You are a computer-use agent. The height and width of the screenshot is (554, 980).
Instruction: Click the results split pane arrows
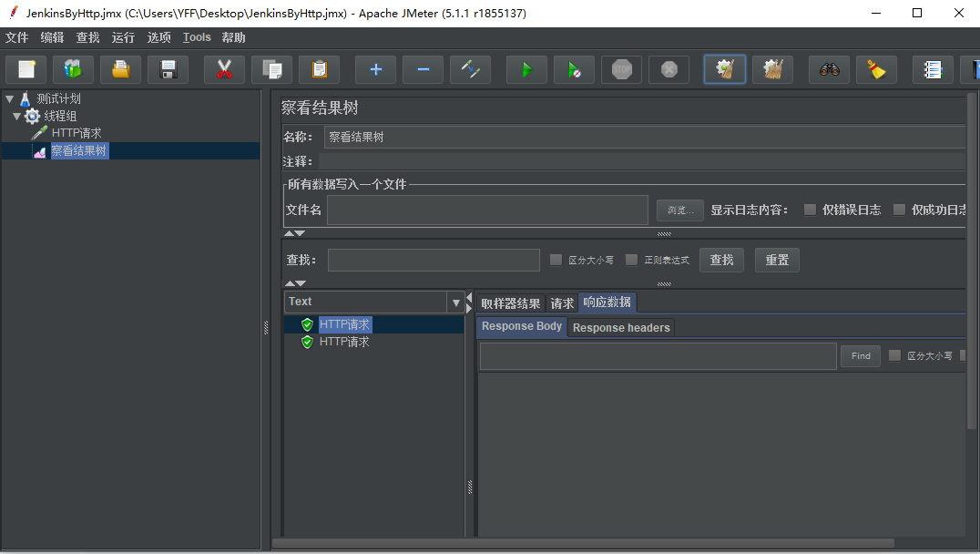(469, 303)
